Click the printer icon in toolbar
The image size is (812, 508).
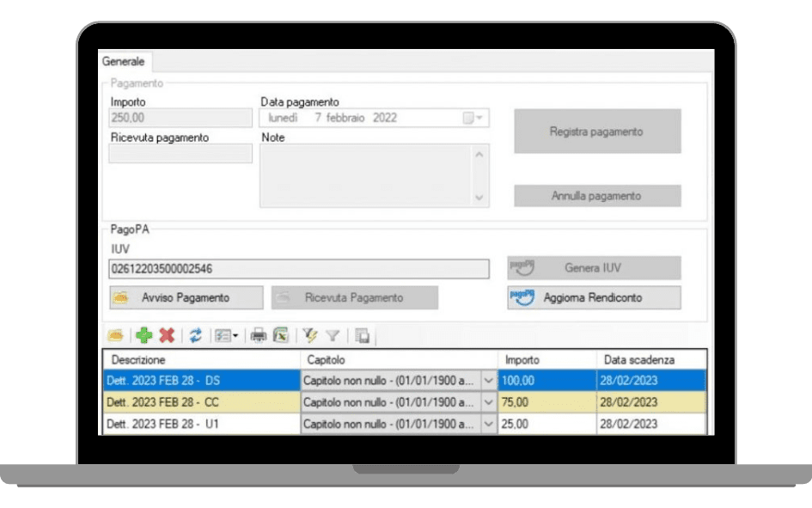pos(258,336)
